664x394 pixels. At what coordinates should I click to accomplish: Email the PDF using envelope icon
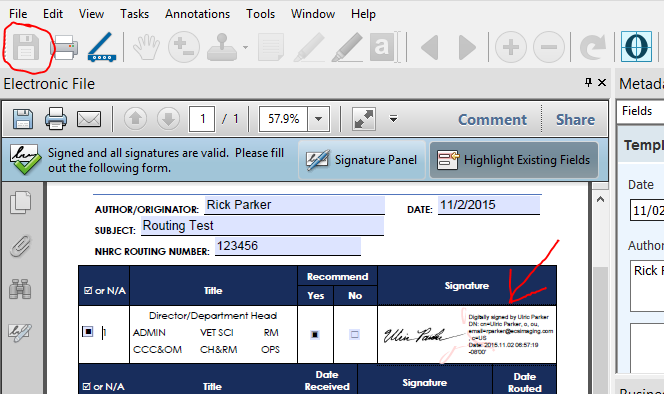pyautogui.click(x=89, y=119)
